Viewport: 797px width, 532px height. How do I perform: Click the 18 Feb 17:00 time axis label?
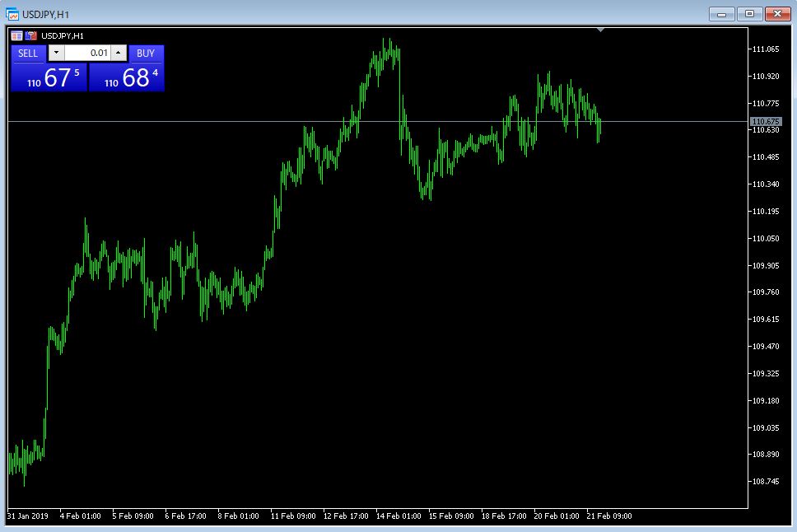pos(504,516)
